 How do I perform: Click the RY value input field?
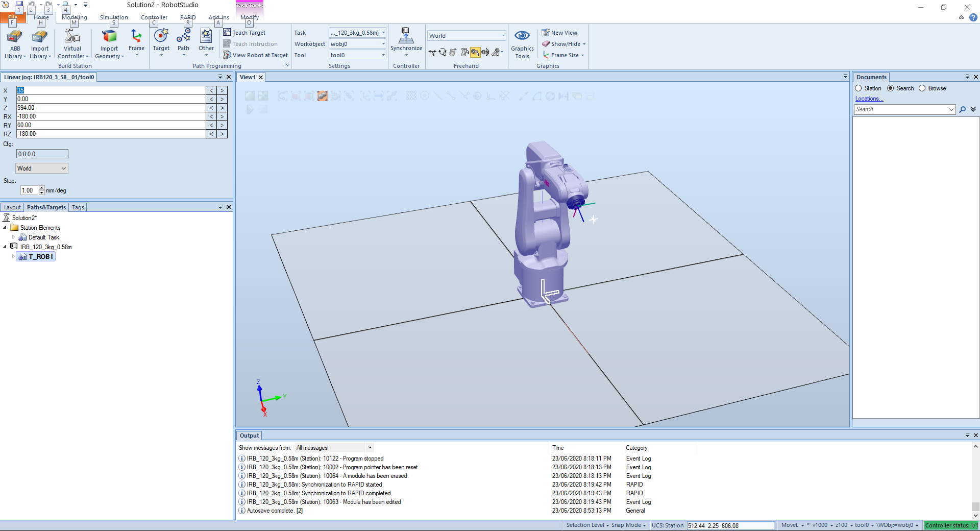click(110, 125)
